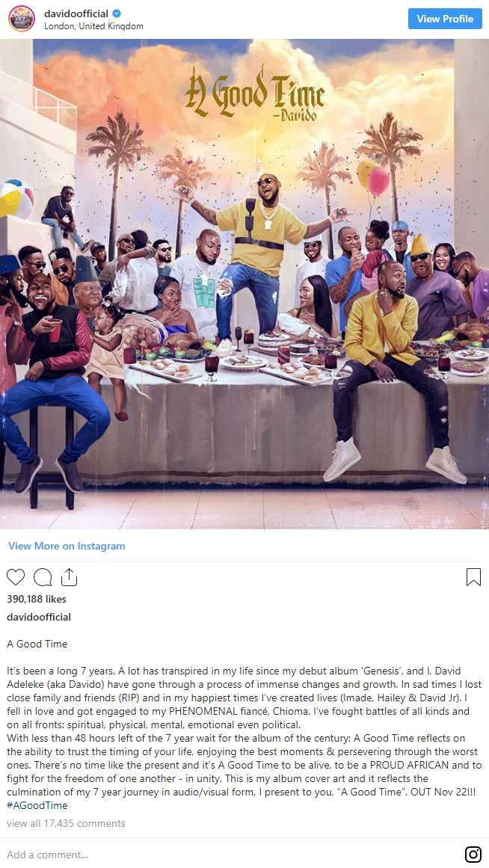Screen dimensions: 489x868
Task: Save the post with the bookmark icon
Action: tap(473, 577)
